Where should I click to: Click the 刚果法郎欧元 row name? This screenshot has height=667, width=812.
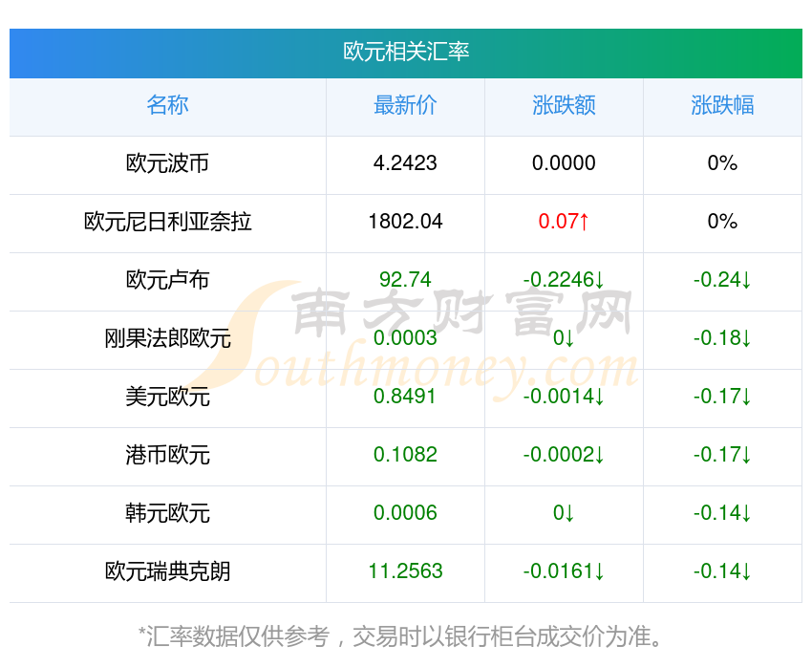(167, 338)
